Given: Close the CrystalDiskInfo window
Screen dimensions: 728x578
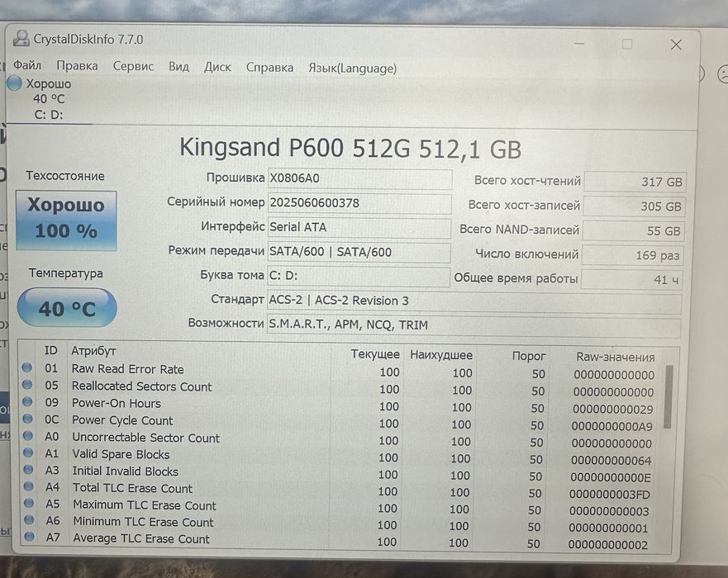Looking at the screenshot, I should point(676,45).
